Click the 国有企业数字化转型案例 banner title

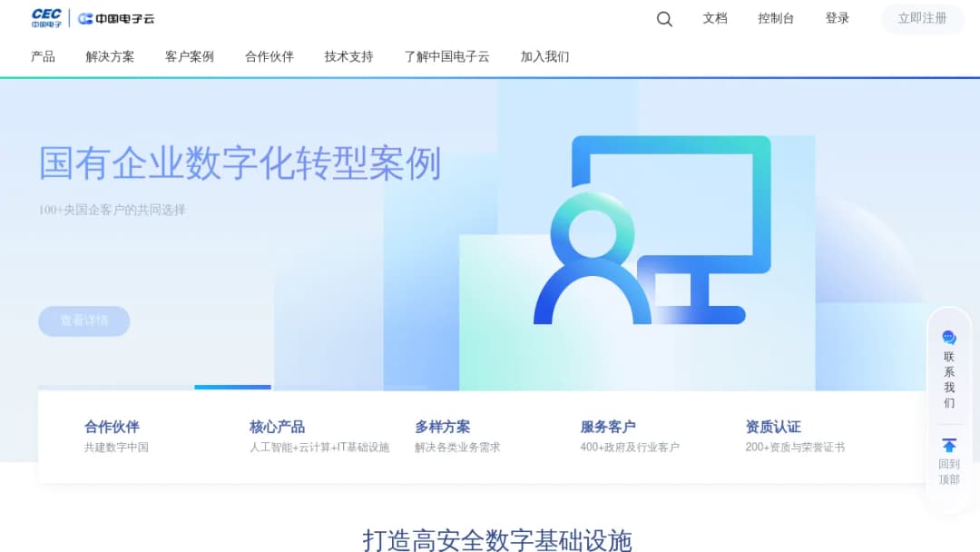240,163
